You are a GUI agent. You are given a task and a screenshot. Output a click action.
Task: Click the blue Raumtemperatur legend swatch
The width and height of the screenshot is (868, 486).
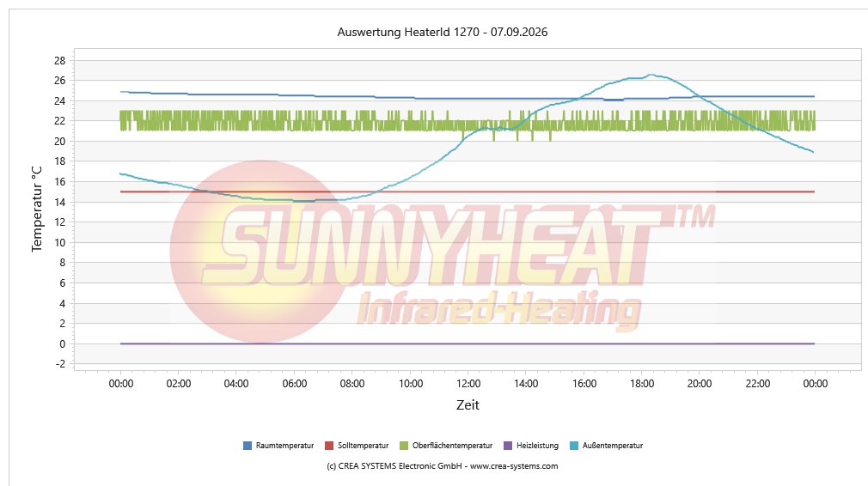(x=248, y=446)
